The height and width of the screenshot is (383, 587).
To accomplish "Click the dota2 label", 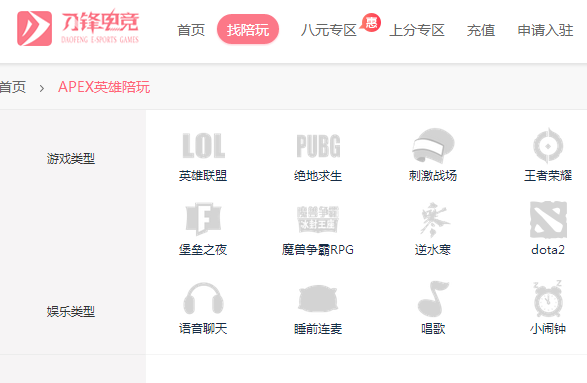I will pyautogui.click(x=548, y=249).
